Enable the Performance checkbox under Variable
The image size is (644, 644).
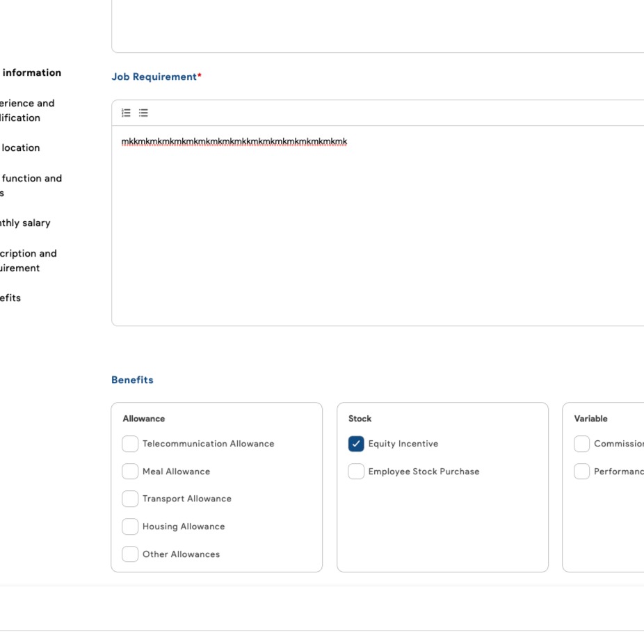[581, 471]
